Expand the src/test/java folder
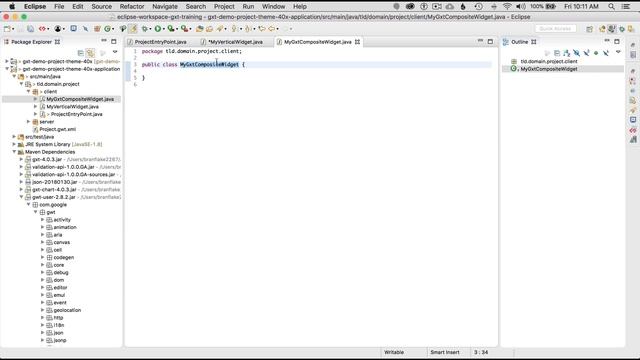This screenshot has height=360, width=640. [14, 137]
